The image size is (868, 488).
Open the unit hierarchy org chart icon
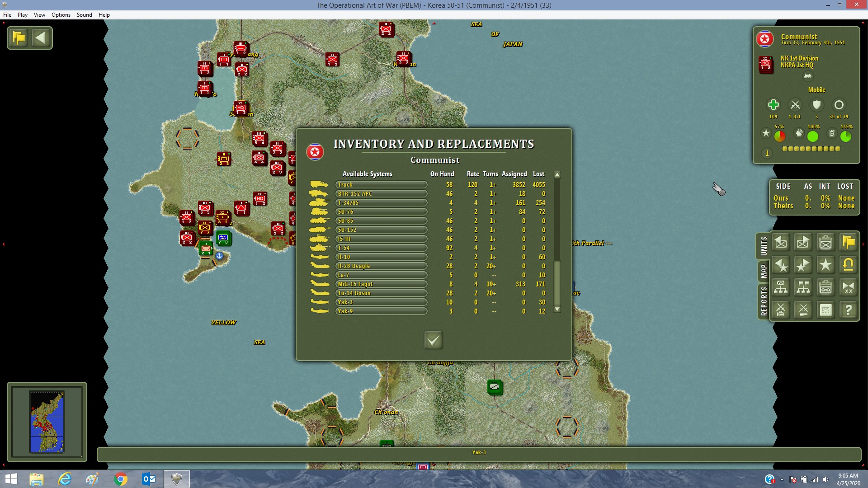pyautogui.click(x=781, y=287)
